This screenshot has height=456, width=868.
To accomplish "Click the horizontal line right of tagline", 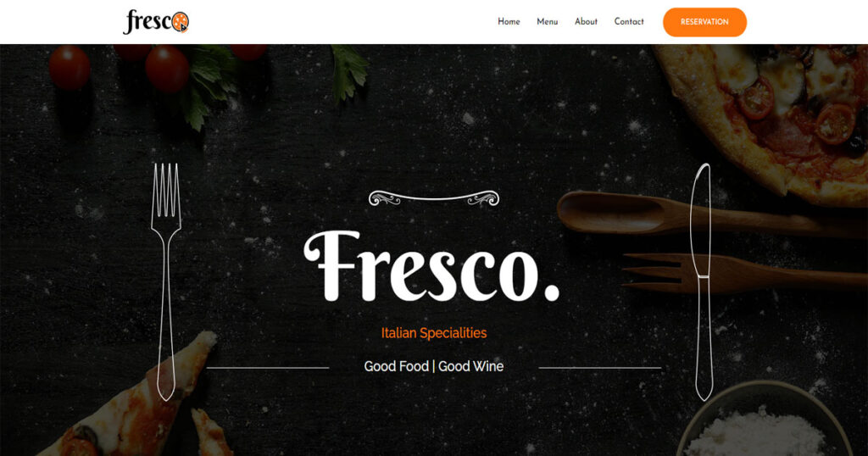I will [x=600, y=368].
